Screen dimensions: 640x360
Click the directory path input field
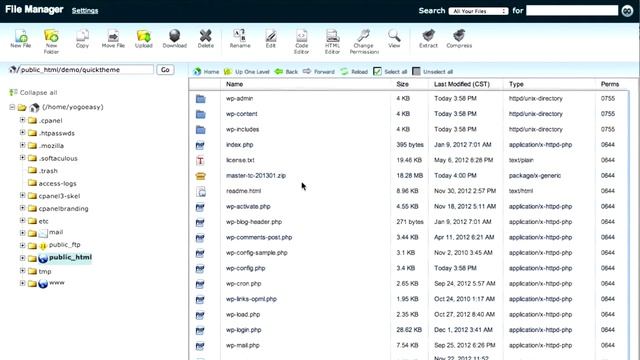[87, 70]
